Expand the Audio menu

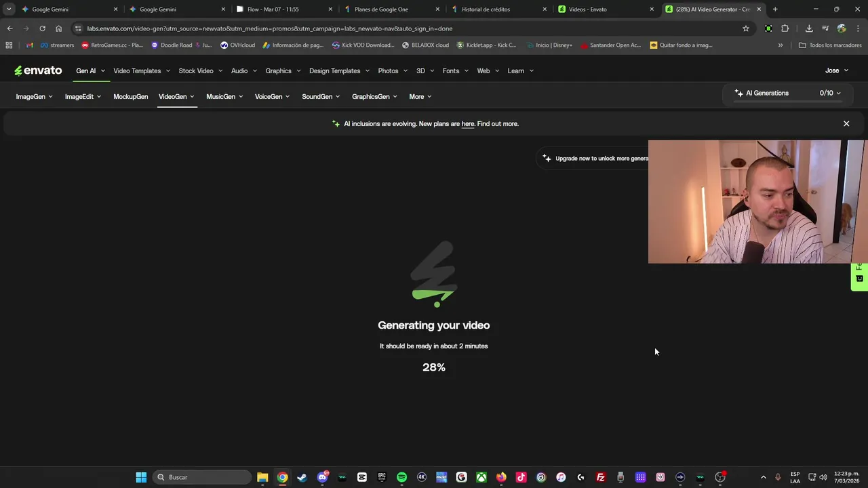tap(244, 70)
